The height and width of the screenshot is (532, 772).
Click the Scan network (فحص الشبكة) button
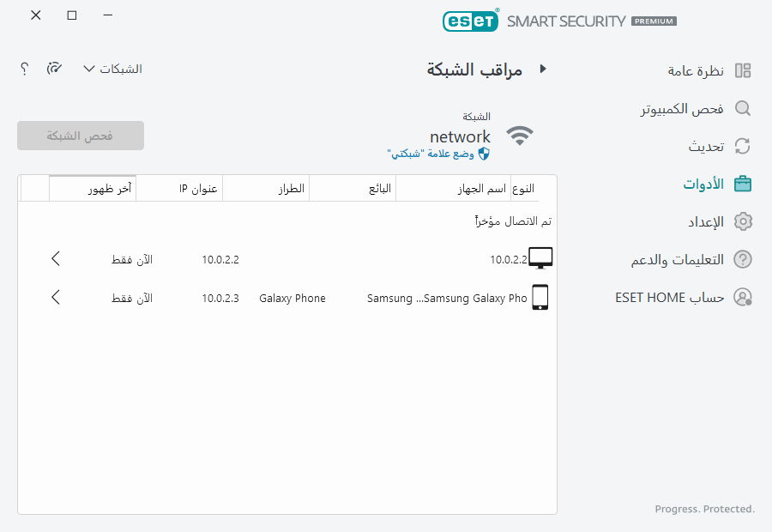click(x=81, y=136)
